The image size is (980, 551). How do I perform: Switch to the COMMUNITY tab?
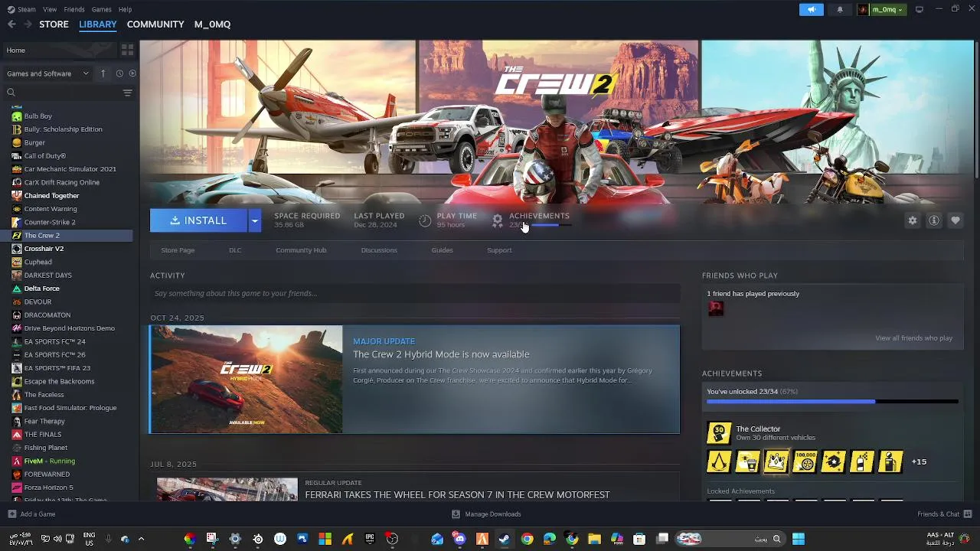click(155, 24)
